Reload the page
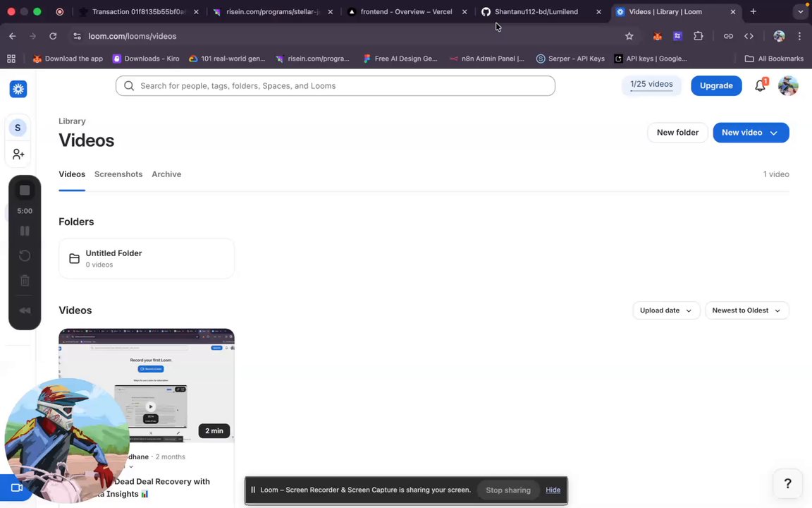The width and height of the screenshot is (812, 508). pos(53,36)
